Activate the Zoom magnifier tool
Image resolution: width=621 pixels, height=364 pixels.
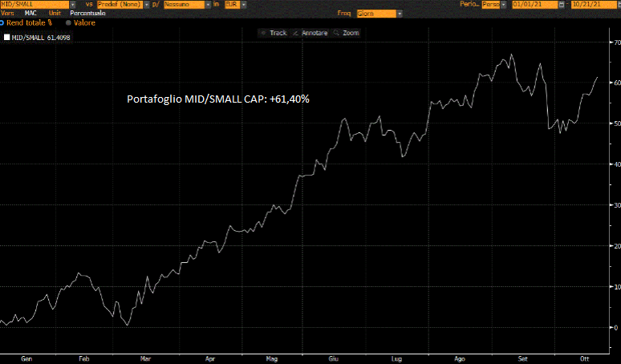[x=347, y=33]
